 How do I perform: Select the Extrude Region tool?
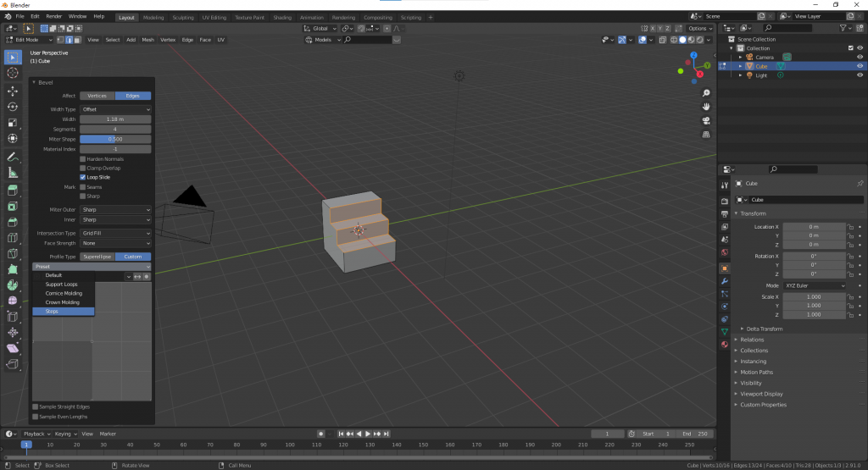pos(13,191)
